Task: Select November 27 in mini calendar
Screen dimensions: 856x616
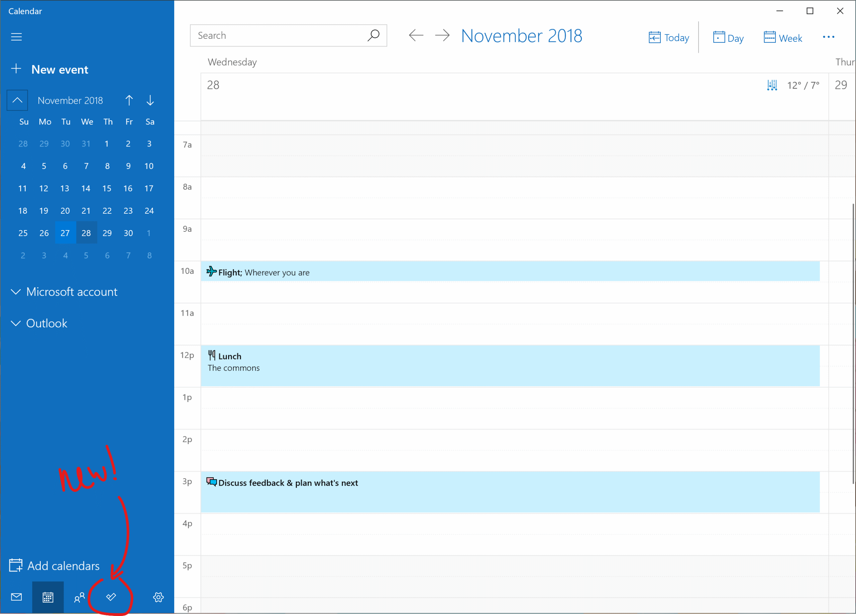Action: (x=65, y=233)
